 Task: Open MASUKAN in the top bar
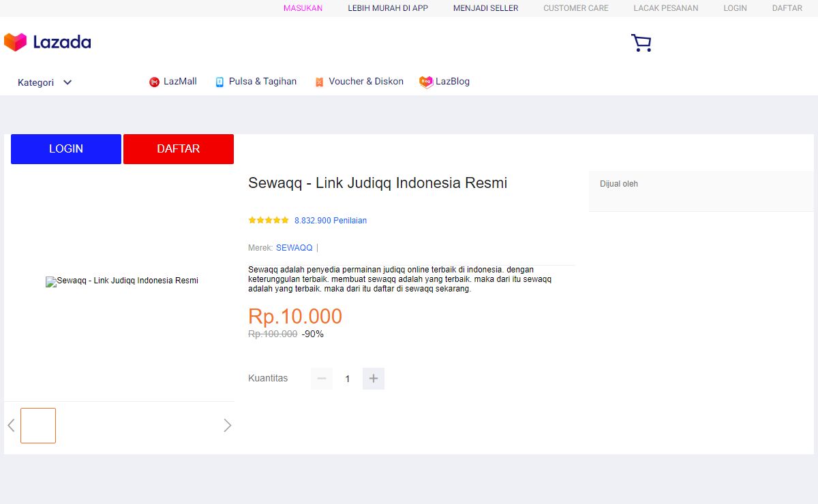[x=303, y=8]
